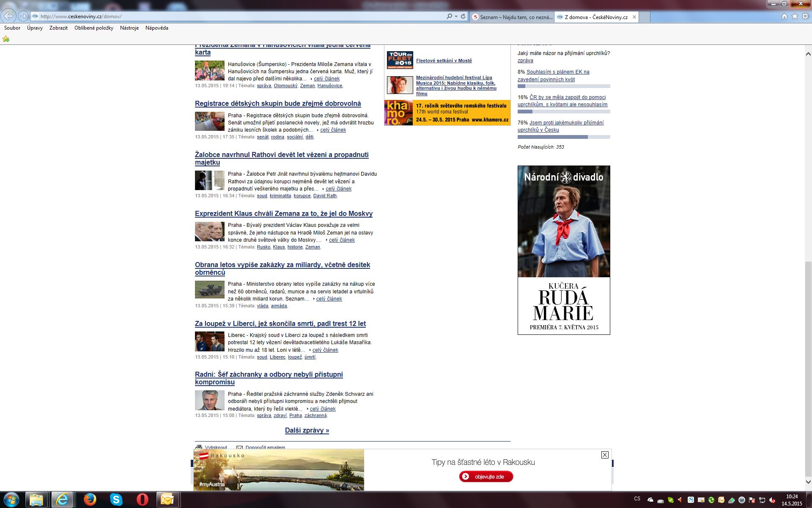Image resolution: width=812 pixels, height=508 pixels.
Task: Click the Doporučit emailem envelope icon
Action: coord(239,447)
